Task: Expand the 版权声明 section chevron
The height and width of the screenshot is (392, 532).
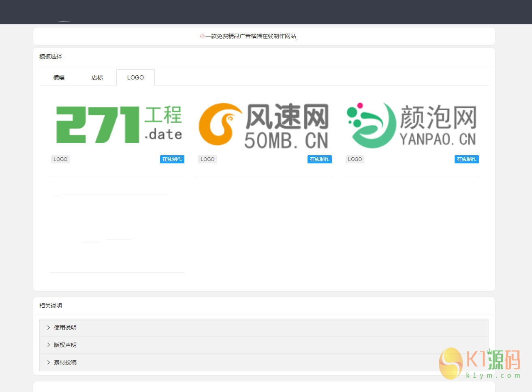Action: [49, 345]
